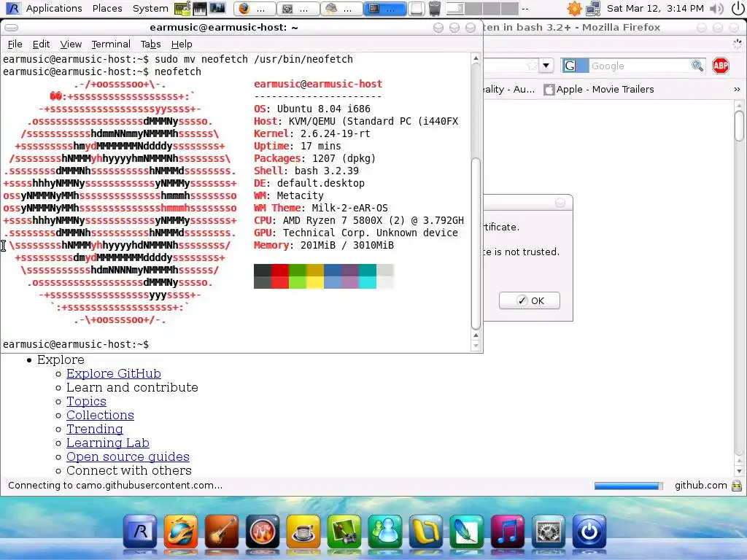Click the workspace switcher in top panel

point(483,9)
